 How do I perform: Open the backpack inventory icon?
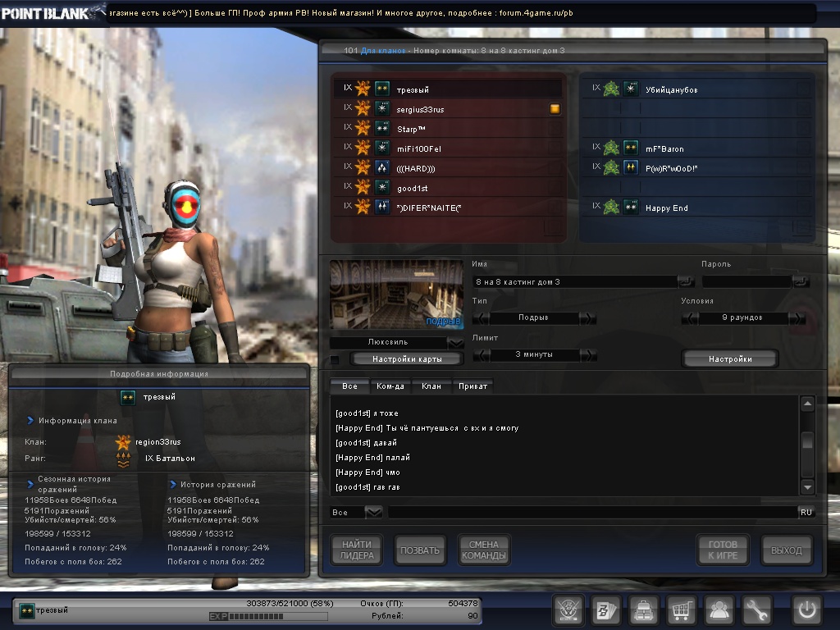643,609
